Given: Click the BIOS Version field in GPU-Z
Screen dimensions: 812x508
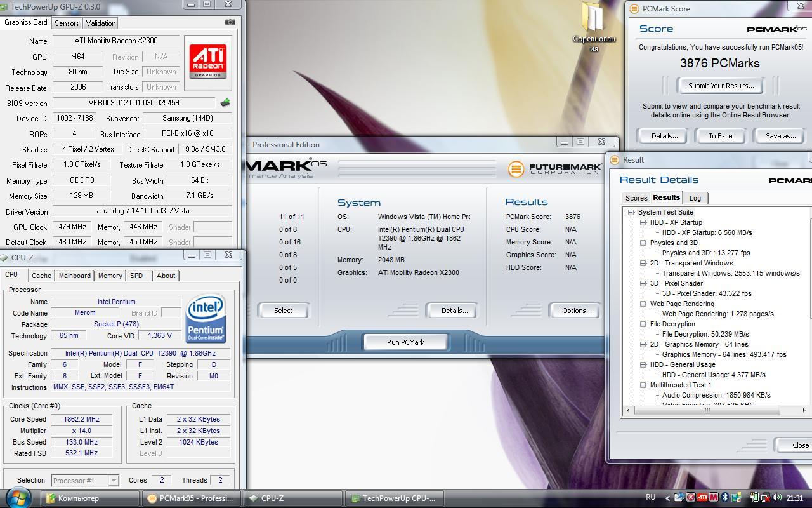Looking at the screenshot, I should [134, 103].
